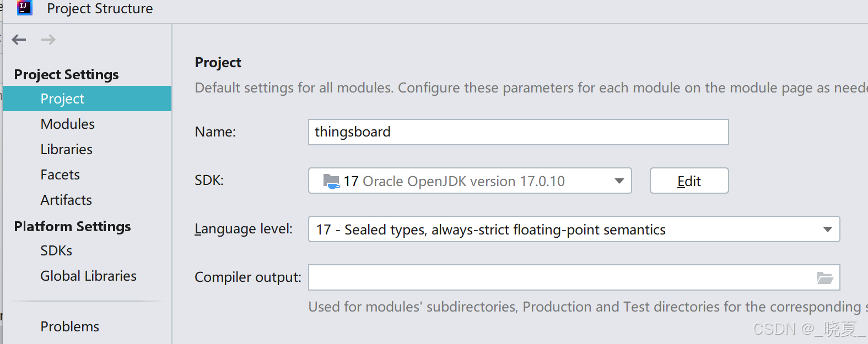
Task: Click the forward navigation arrow
Action: pyautogui.click(x=48, y=40)
